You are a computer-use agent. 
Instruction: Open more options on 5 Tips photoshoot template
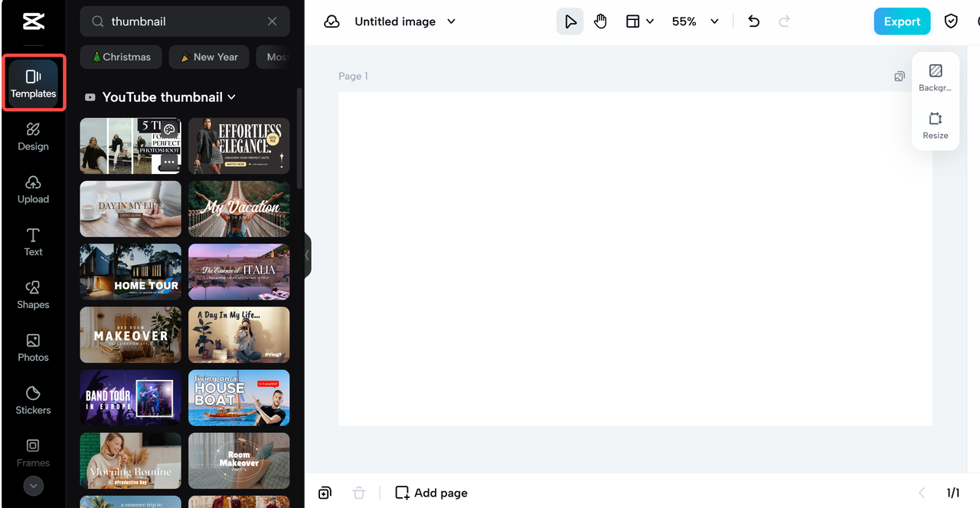169,163
